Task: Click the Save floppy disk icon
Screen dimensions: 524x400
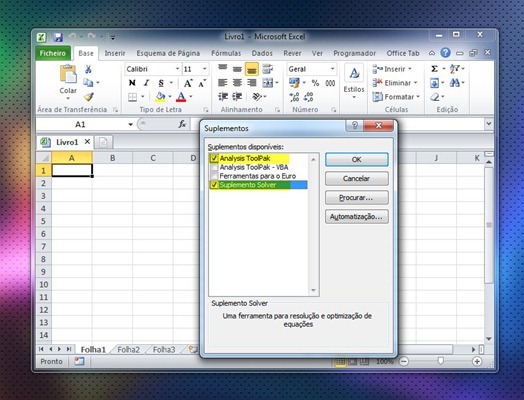Action: [x=58, y=37]
